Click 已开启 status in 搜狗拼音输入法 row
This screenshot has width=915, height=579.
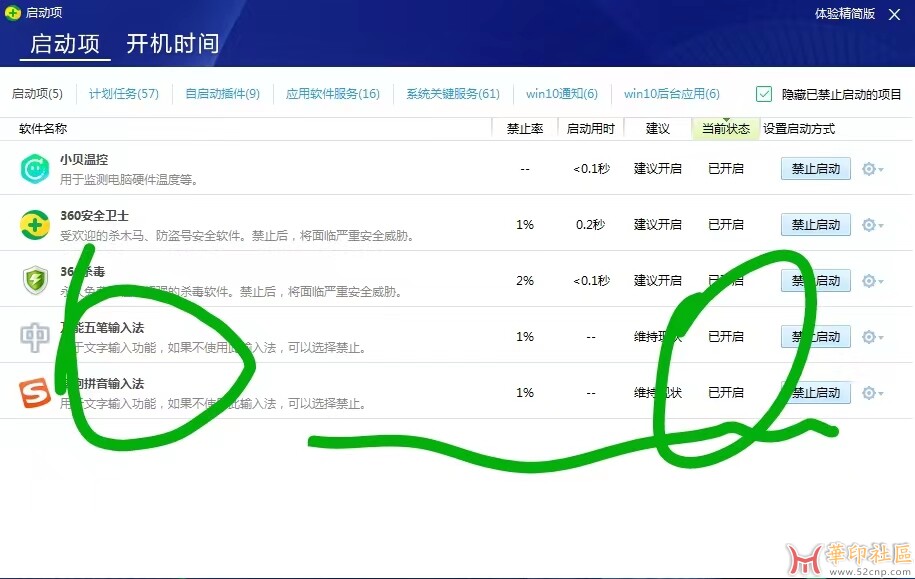click(726, 393)
